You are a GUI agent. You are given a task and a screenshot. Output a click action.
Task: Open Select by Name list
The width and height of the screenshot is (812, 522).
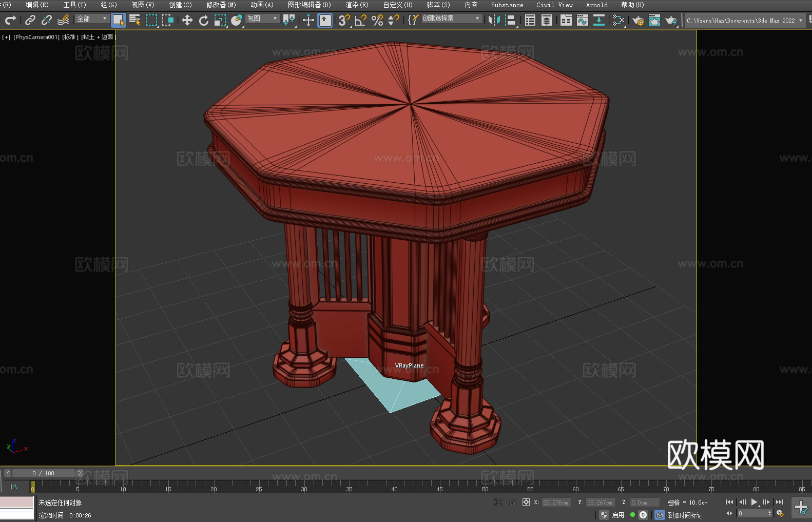tap(135, 21)
